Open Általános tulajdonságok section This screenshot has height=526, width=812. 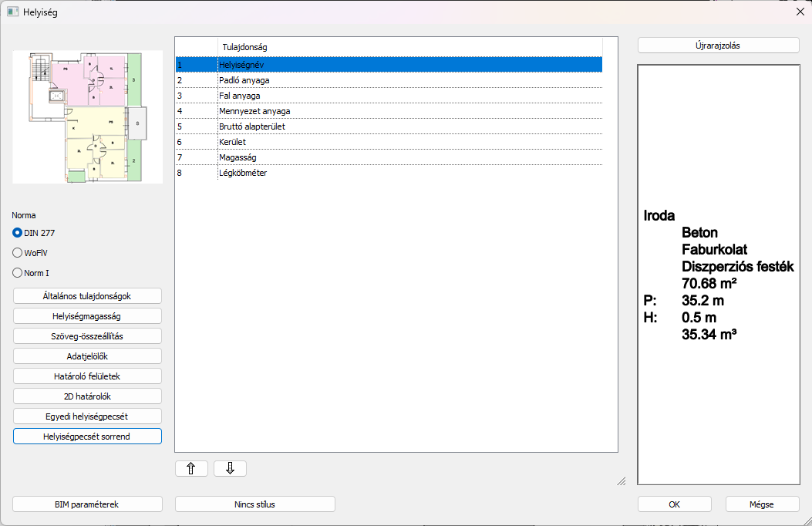click(x=87, y=296)
